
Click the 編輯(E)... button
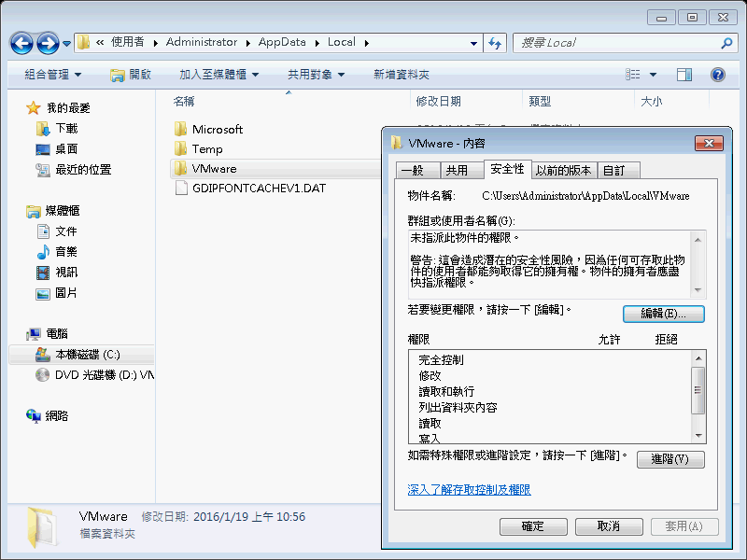(x=663, y=314)
